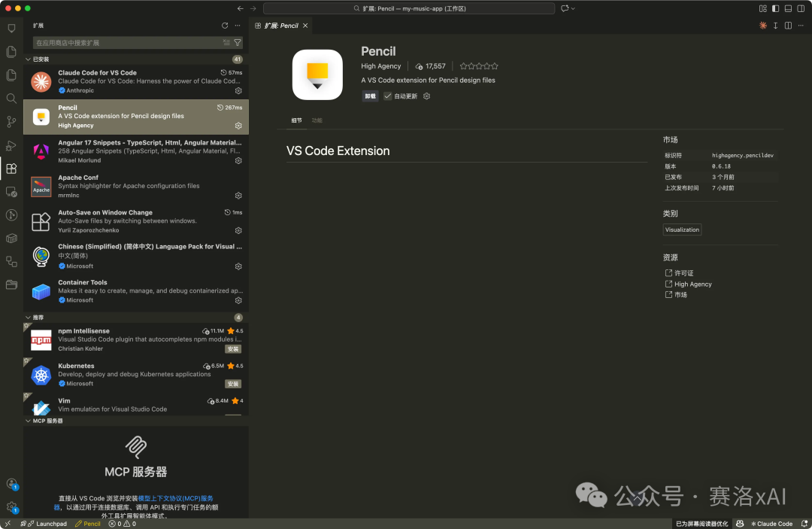The height and width of the screenshot is (529, 812).
Task: Click the filter extensions funnel icon
Action: pos(238,43)
